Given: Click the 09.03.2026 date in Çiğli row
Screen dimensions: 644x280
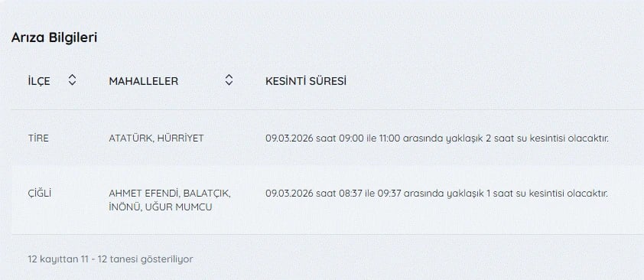Looking at the screenshot, I should tap(289, 194).
